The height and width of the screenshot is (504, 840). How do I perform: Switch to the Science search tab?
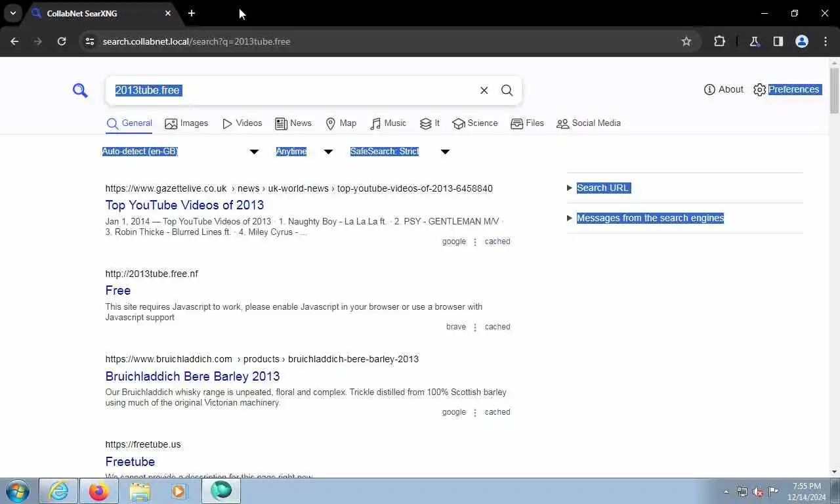point(475,123)
